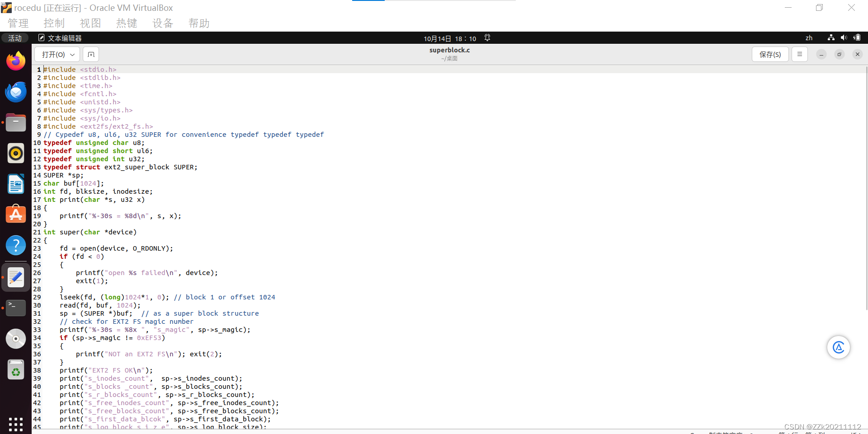Image resolution: width=868 pixels, height=434 pixels.
Task: Click line 21 super function declaration
Action: tap(90, 232)
